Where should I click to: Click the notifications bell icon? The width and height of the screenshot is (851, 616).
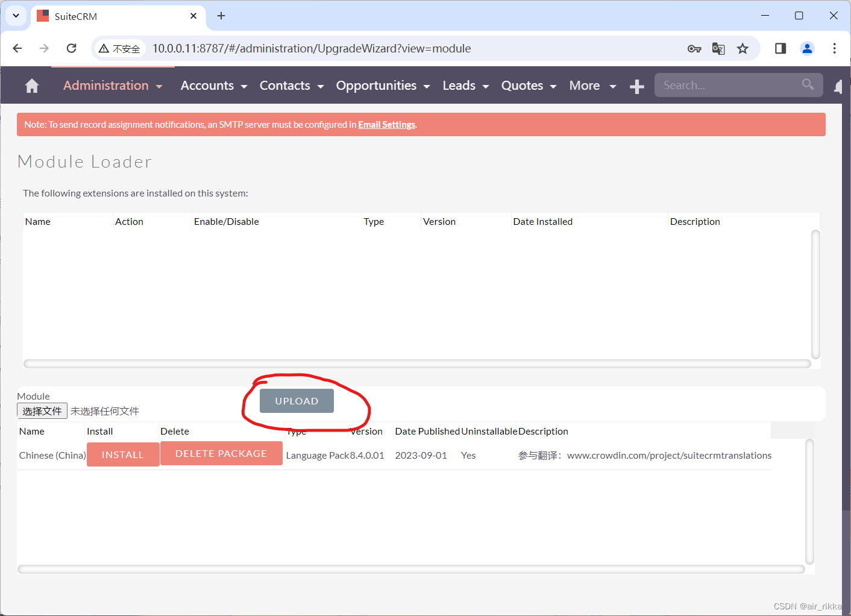tap(838, 86)
